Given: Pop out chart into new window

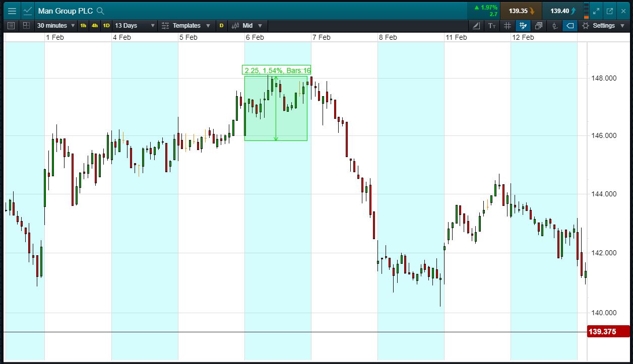Looking at the screenshot, I should pos(610,11).
